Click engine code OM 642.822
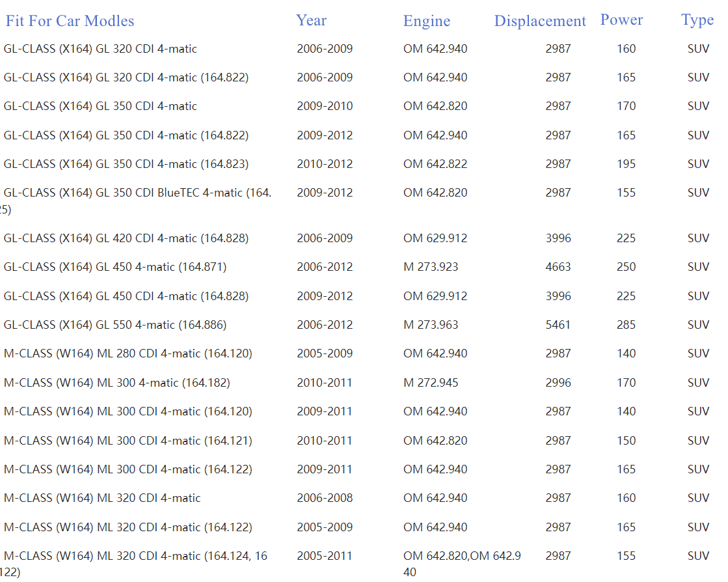Viewport: 728px width, 582px height. click(435, 164)
